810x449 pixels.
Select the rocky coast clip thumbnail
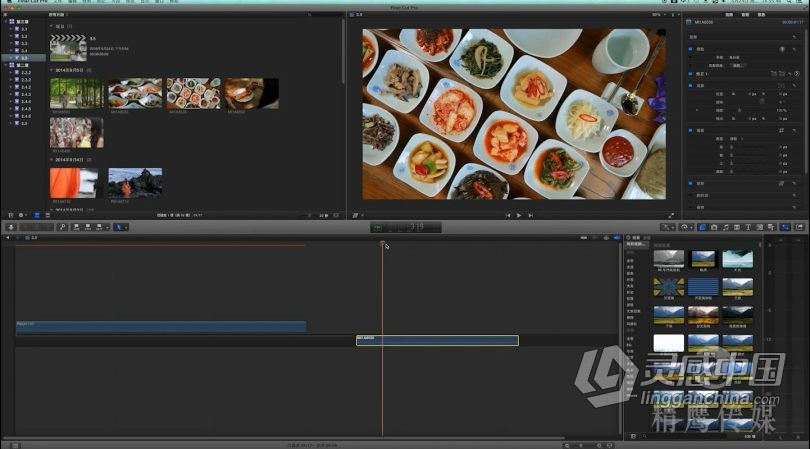135,183
